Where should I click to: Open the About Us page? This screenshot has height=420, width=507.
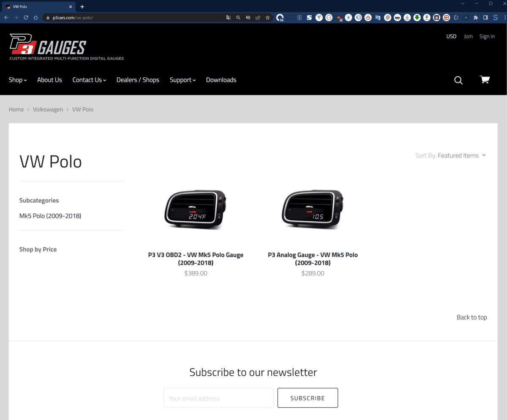49,80
